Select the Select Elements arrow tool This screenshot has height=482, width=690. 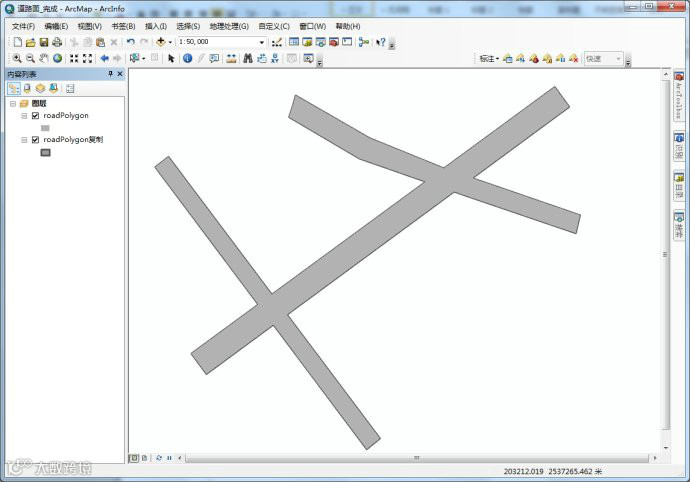171,58
